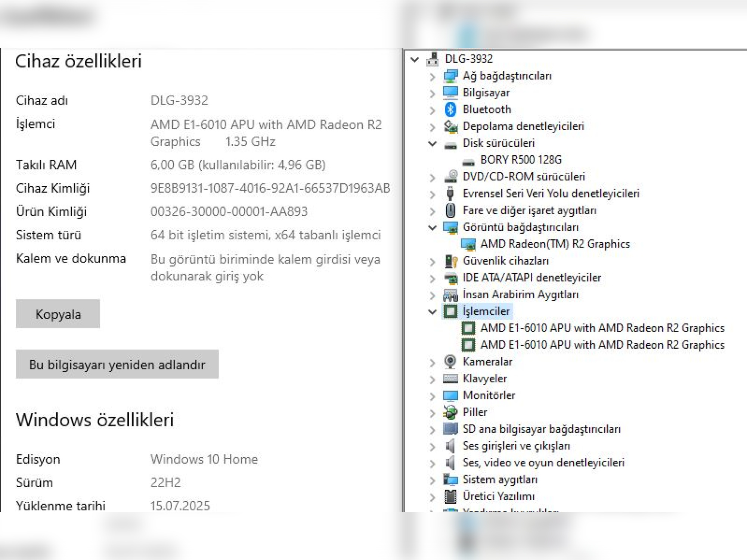Collapse the DLG-3932 root node
The image size is (747, 560).
[415, 59]
